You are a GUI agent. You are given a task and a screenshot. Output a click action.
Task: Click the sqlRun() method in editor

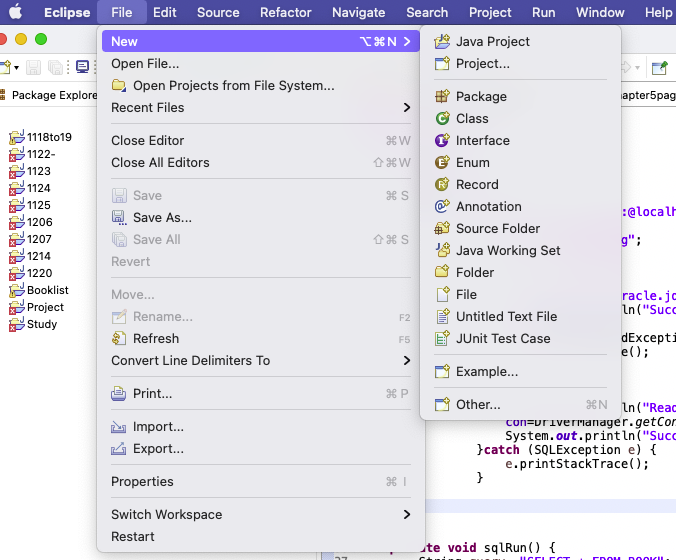(x=512, y=547)
